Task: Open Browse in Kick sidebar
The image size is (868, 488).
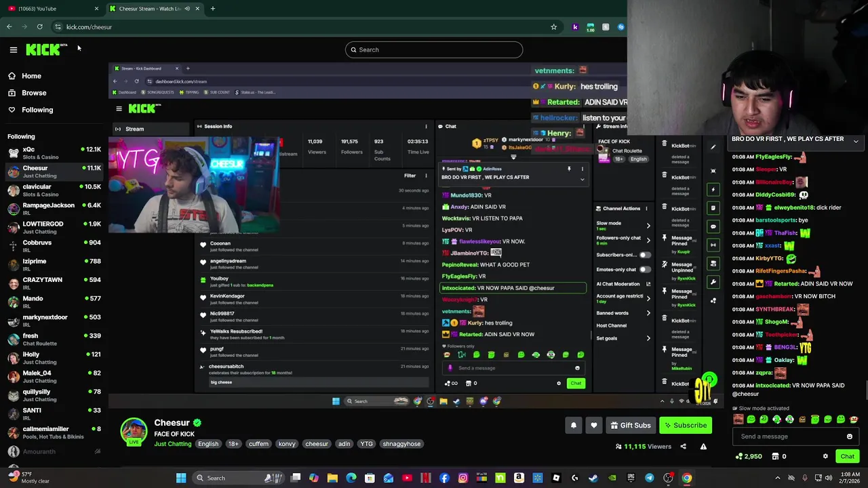Action: (x=34, y=93)
